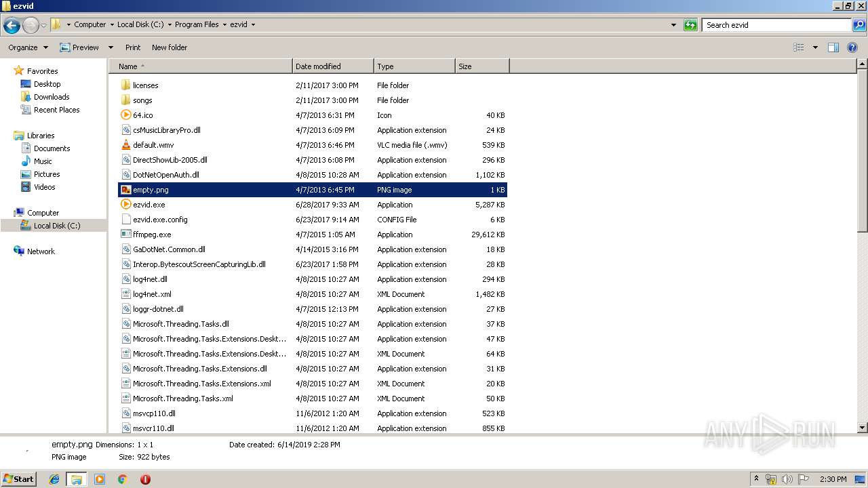Screen dimensions: 868x488
Task: Open the Music library
Action: tap(43, 161)
